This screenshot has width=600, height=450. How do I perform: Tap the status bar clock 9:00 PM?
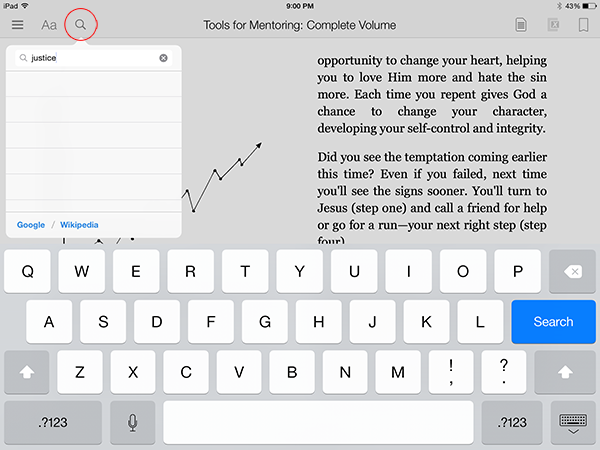[300, 6]
